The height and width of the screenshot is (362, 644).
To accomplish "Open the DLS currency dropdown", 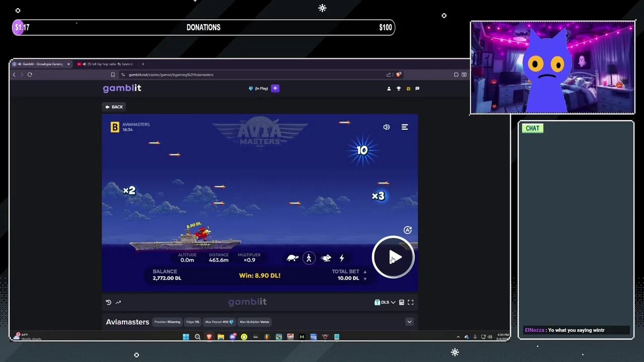I will point(385,302).
